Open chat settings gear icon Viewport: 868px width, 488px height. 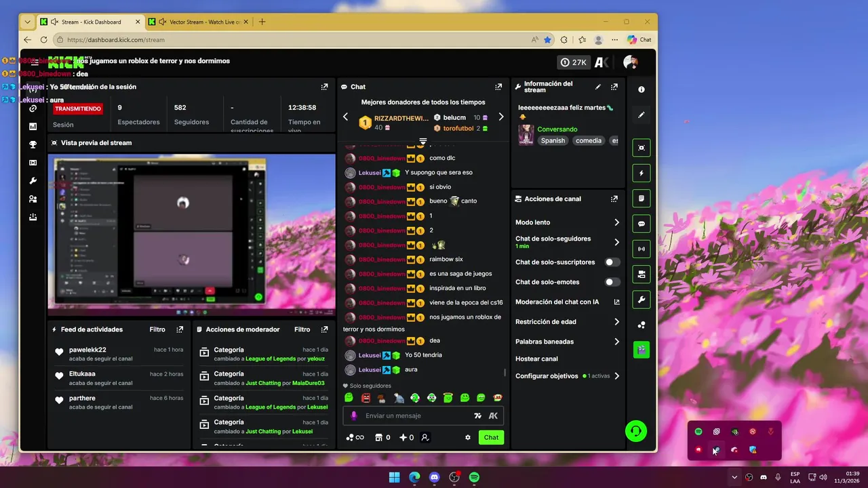[x=468, y=437]
